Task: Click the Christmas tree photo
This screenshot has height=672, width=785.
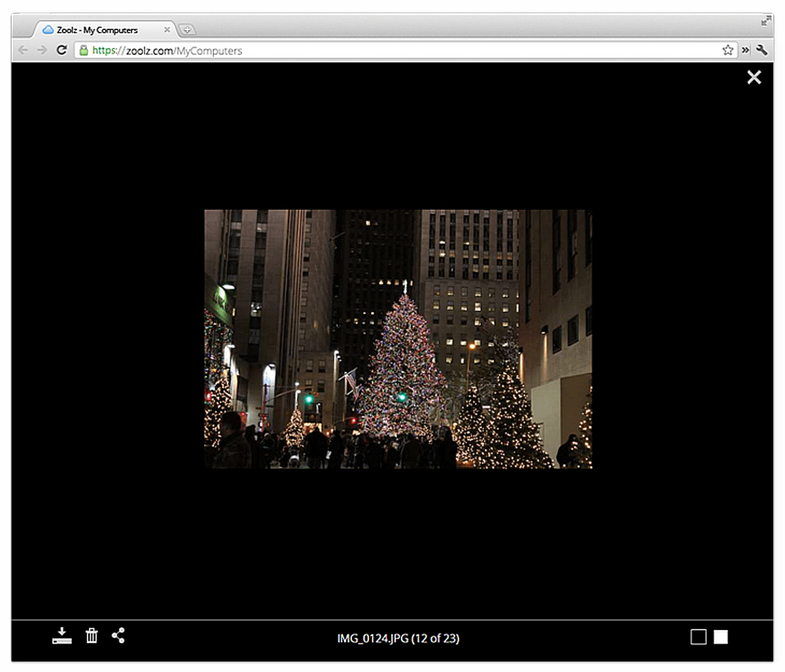Action: [398, 339]
